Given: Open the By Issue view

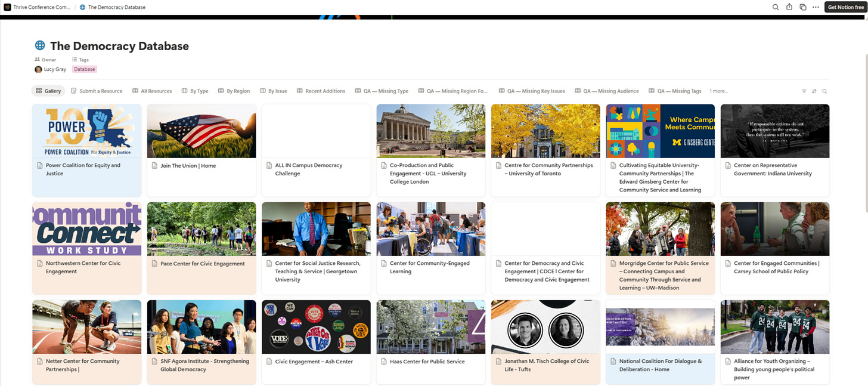Looking at the screenshot, I should tap(274, 91).
